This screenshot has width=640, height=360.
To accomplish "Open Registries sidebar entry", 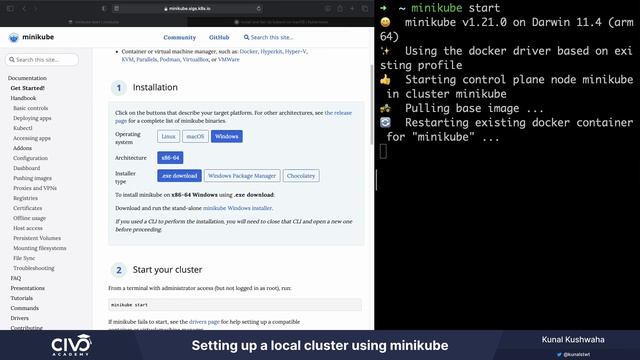I will pos(25,198).
